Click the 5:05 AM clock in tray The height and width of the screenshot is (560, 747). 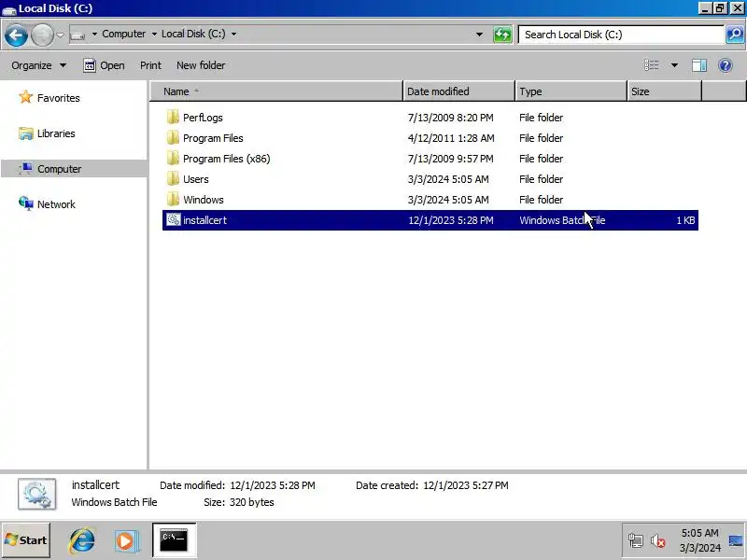699,533
